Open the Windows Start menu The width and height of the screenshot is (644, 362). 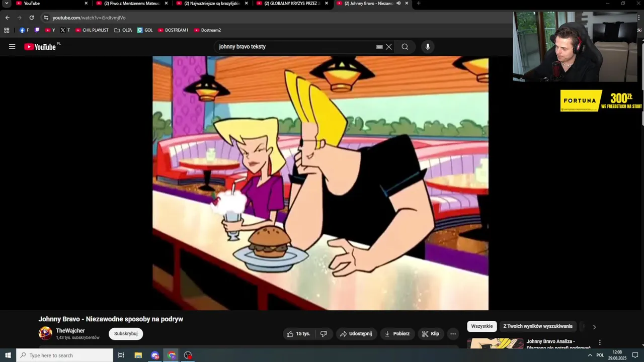pos(8,355)
